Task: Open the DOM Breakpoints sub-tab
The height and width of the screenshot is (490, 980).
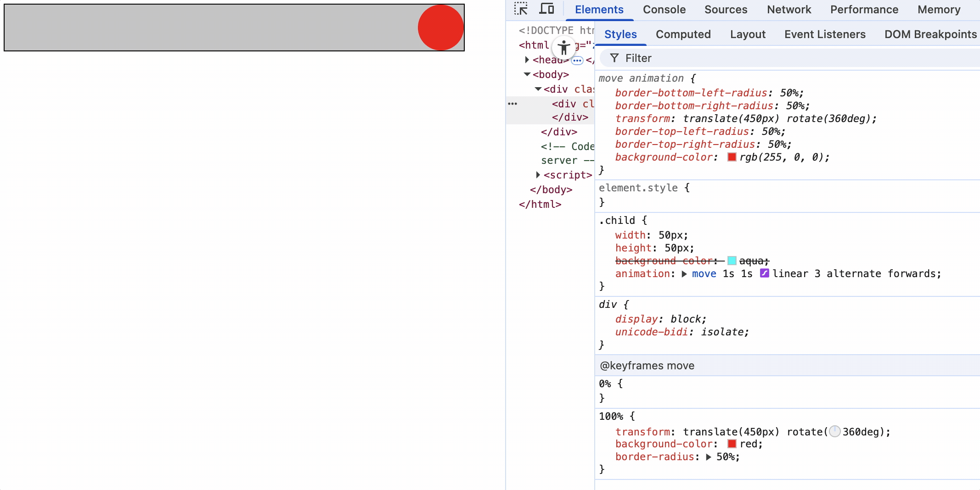Action: 930,34
